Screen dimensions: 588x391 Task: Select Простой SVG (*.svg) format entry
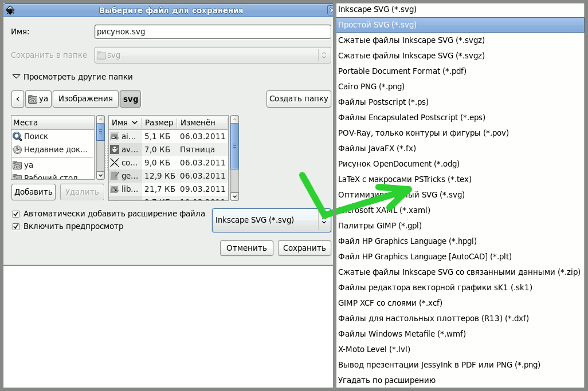pos(377,25)
